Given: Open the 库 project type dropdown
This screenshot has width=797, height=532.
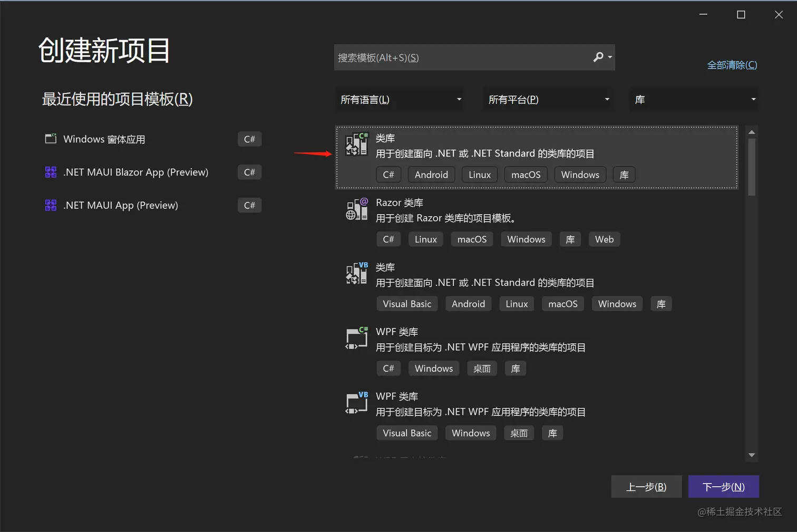Looking at the screenshot, I should [x=694, y=99].
